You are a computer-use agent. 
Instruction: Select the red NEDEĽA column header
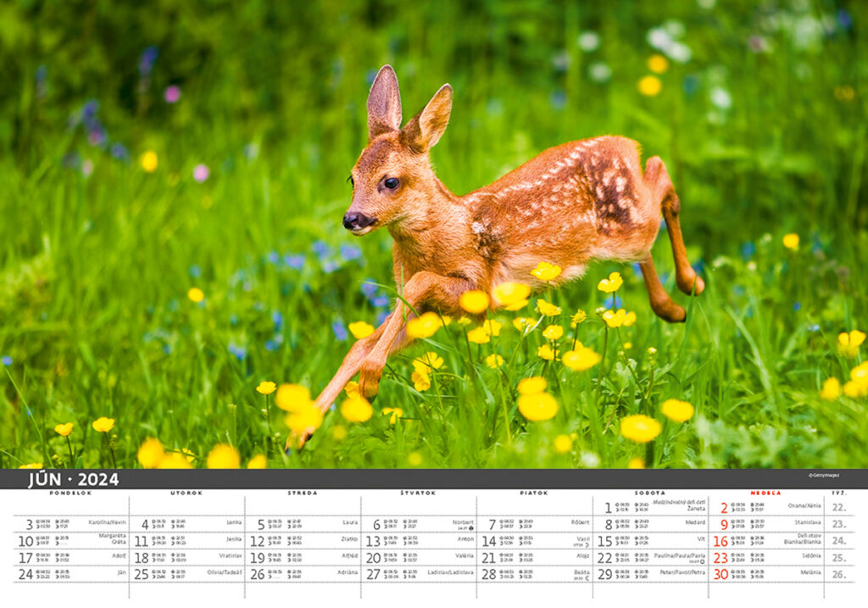[765, 493]
